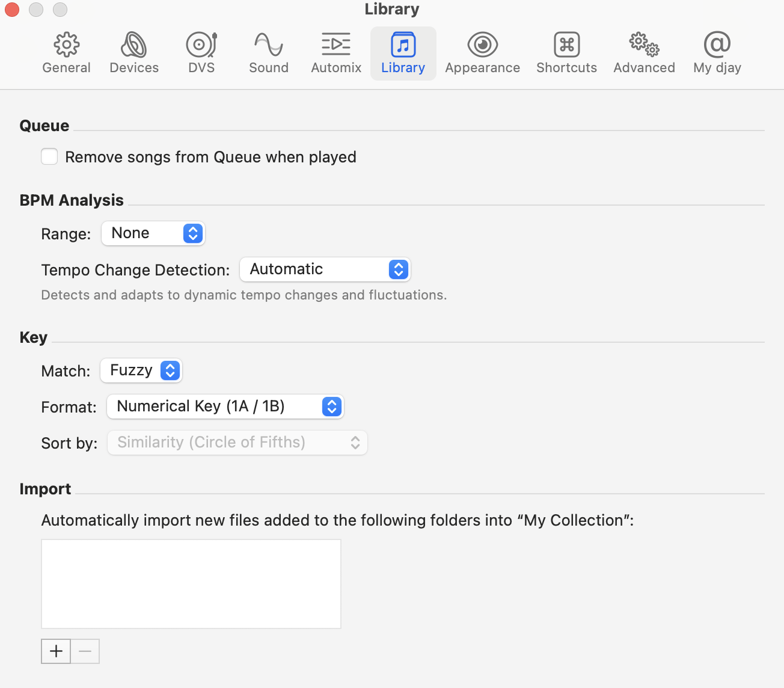
Task: Open the Tempo Change Detection dropdown
Action: click(325, 269)
